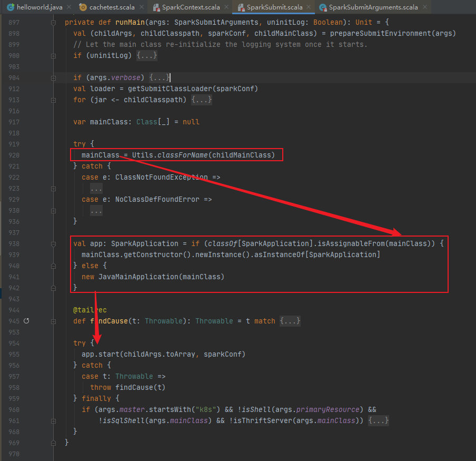Click the recursive call icon at line 945
476x461 pixels.
click(26, 321)
